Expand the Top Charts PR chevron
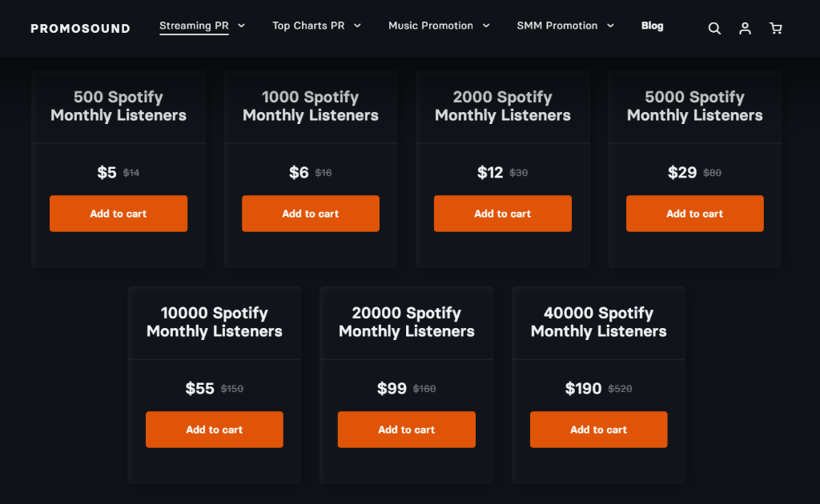The height and width of the screenshot is (504, 820). [357, 26]
